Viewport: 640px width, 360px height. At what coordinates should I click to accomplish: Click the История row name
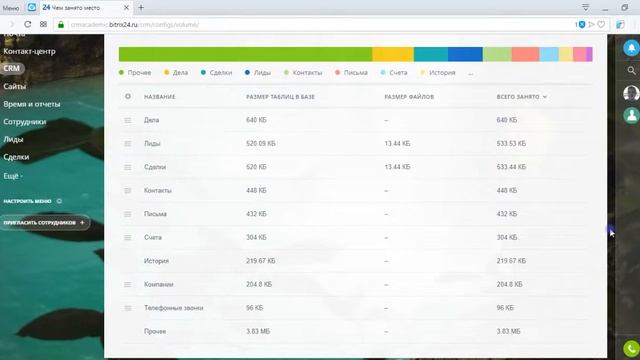(156, 261)
